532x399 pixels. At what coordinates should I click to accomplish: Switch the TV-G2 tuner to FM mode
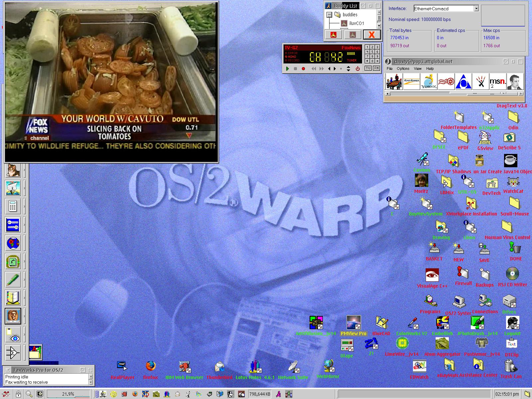coord(376,68)
